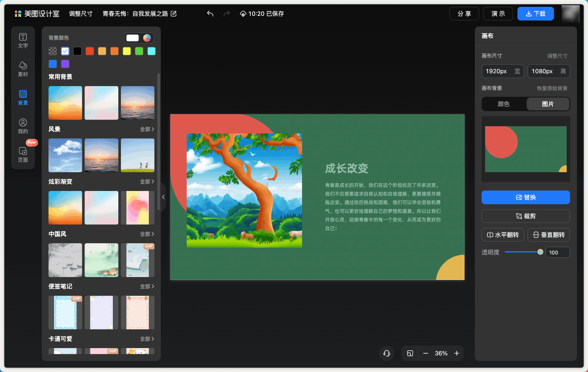Click the redo arrow icon

(x=227, y=14)
